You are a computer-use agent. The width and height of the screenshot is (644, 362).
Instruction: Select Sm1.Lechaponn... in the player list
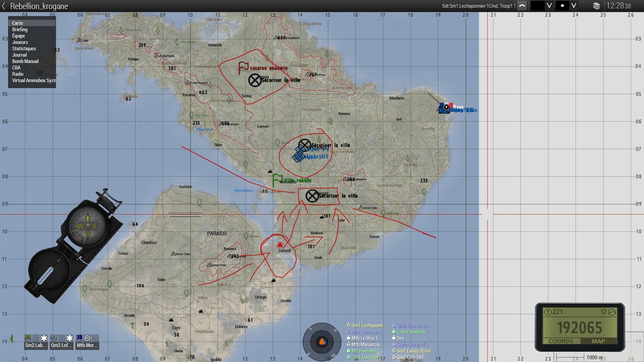pyautogui.click(x=367, y=325)
